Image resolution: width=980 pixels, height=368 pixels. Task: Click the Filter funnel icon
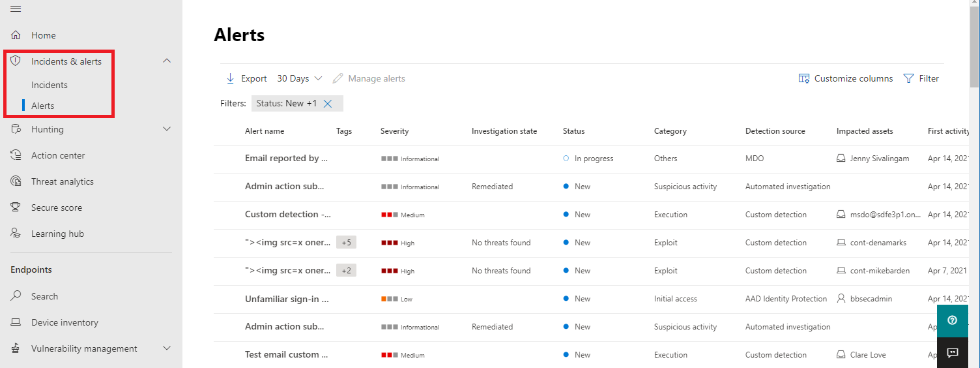(x=909, y=78)
